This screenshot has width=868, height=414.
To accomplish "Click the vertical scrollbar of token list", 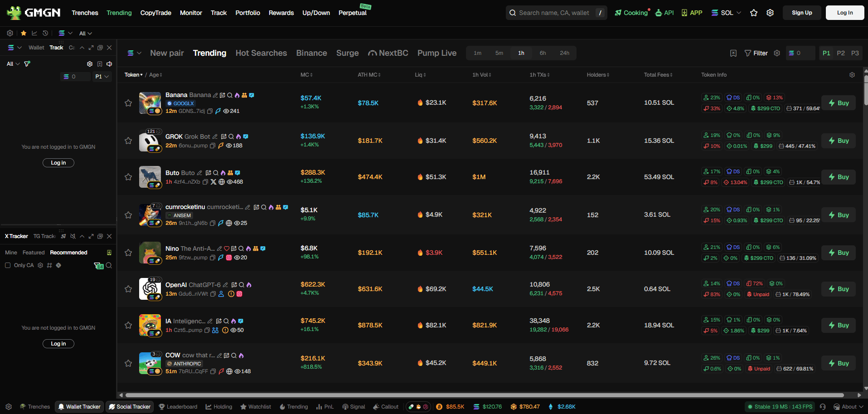I will click(x=866, y=90).
